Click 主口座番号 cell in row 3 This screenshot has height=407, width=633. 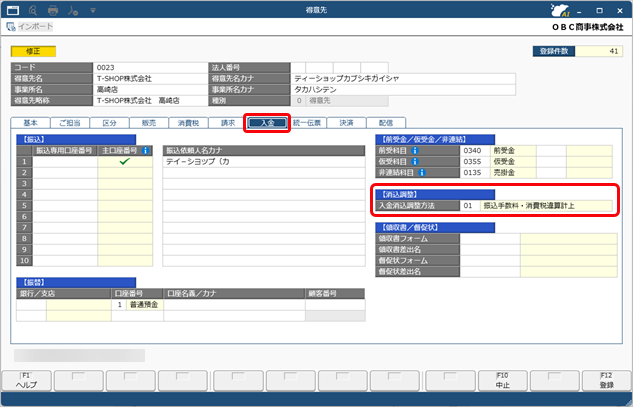125,183
